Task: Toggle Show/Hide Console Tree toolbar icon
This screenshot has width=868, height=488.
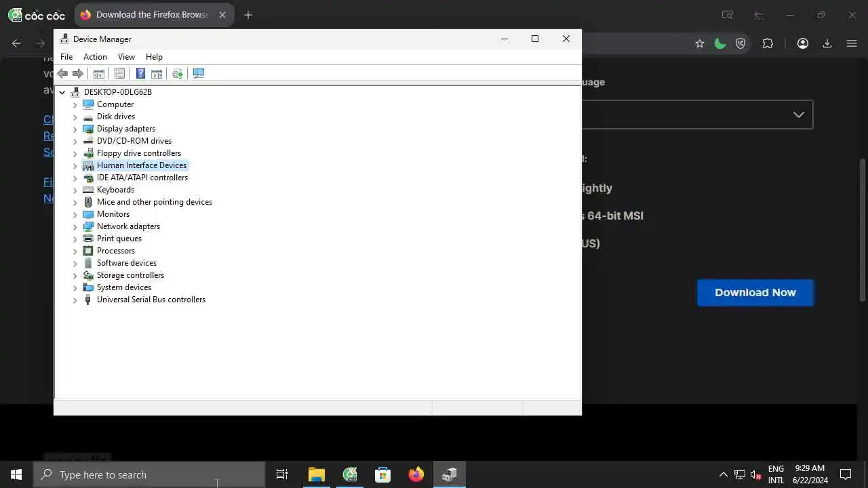Action: [x=98, y=73]
